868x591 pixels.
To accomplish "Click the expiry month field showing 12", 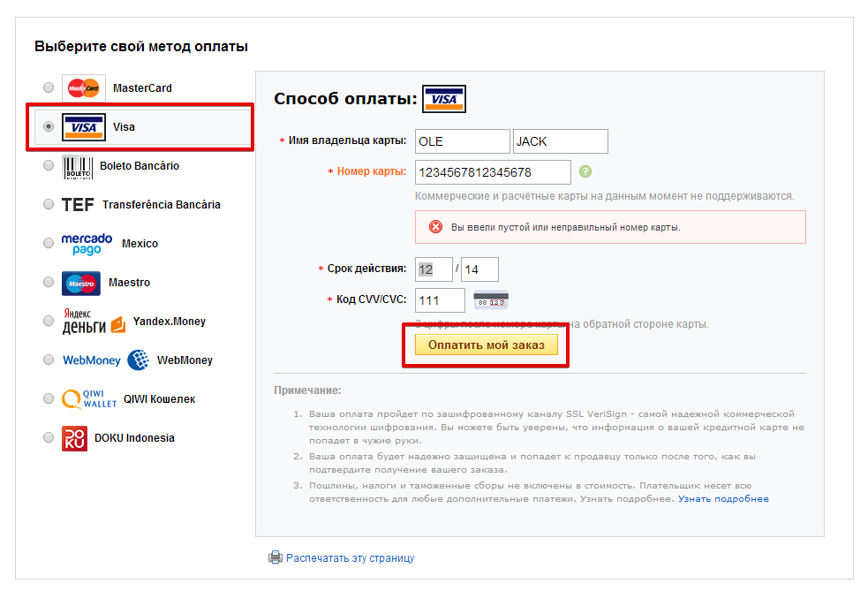I will pyautogui.click(x=434, y=269).
